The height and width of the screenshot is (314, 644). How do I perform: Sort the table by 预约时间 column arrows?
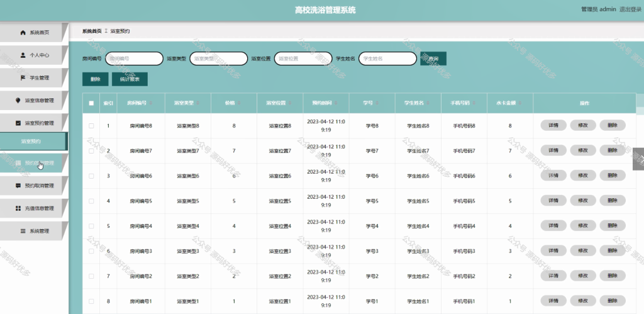[336, 103]
